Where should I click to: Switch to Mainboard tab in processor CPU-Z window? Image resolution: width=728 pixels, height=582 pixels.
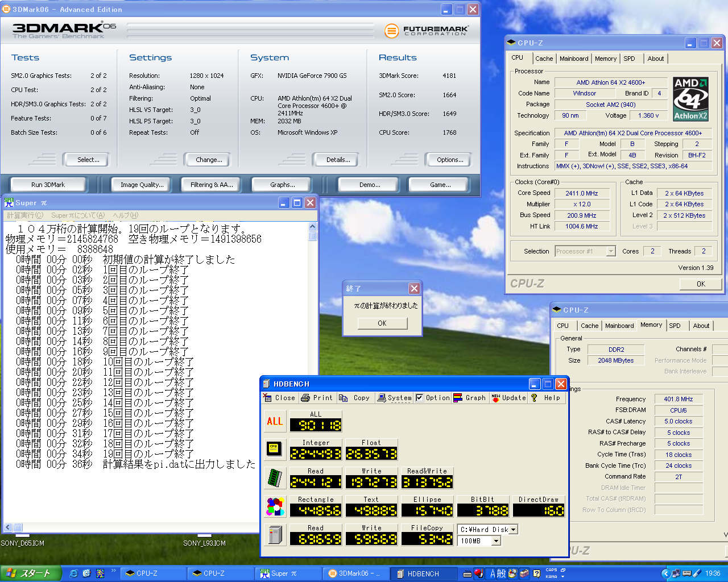[574, 59]
